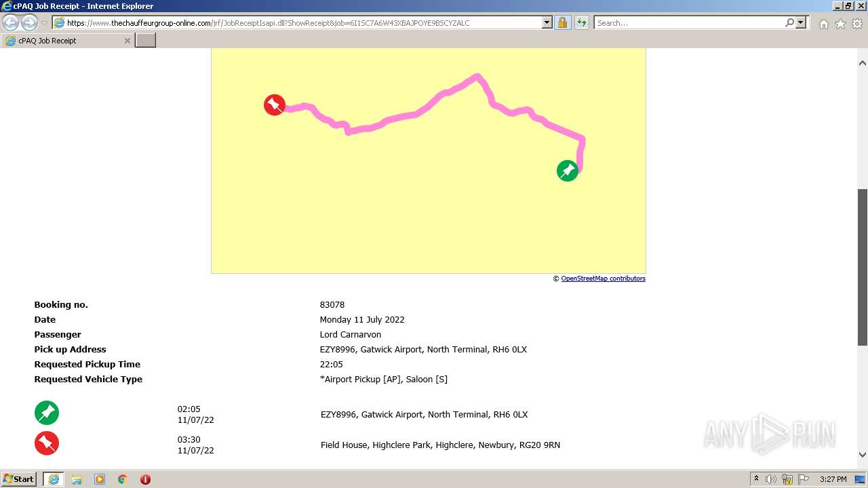
Task: Click the Pick up Address label
Action: click(x=70, y=350)
